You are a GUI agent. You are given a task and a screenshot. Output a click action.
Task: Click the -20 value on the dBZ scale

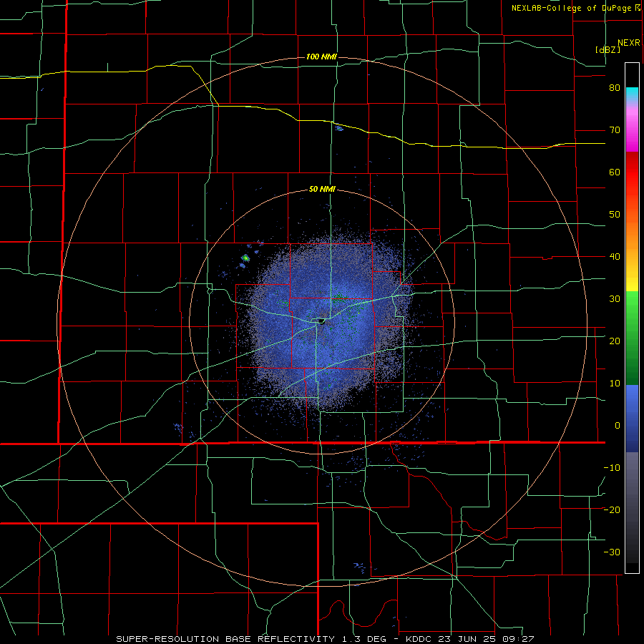612,509
